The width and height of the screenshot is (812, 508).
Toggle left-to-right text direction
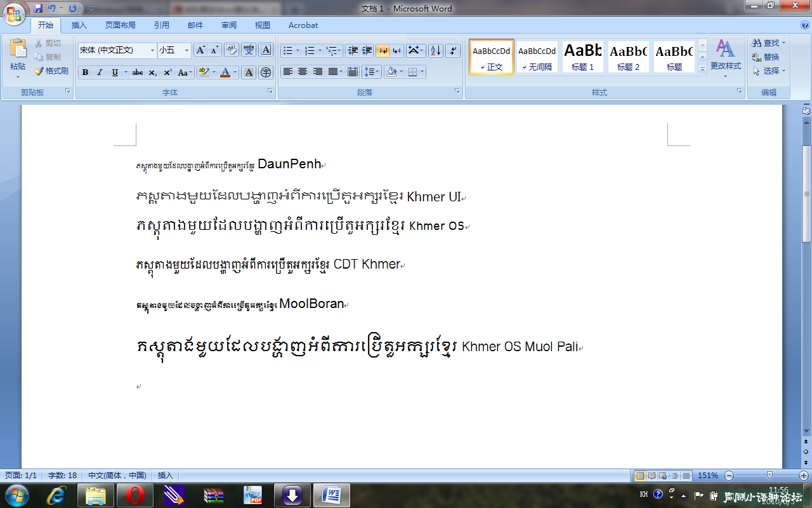coord(383,50)
